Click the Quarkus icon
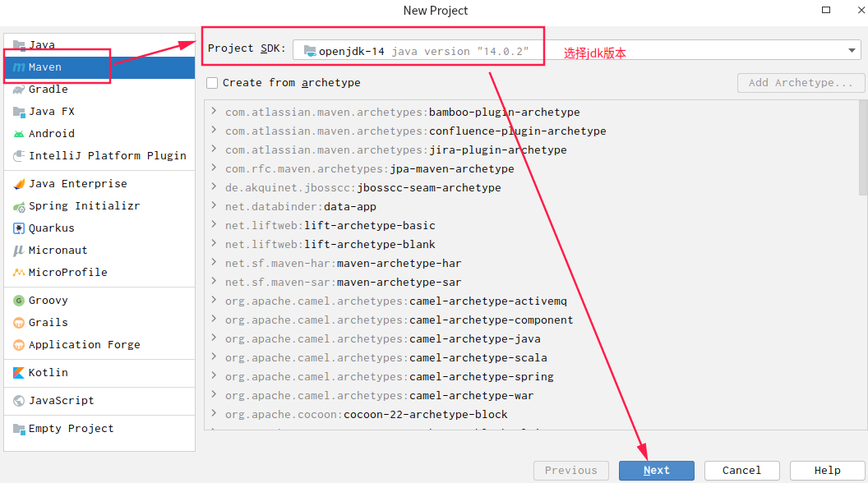 19,228
